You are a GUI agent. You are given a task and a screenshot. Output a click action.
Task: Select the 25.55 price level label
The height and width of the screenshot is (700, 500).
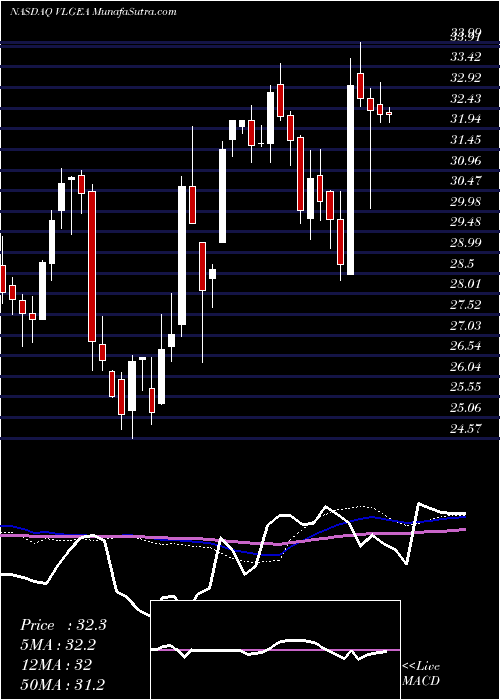click(466, 387)
